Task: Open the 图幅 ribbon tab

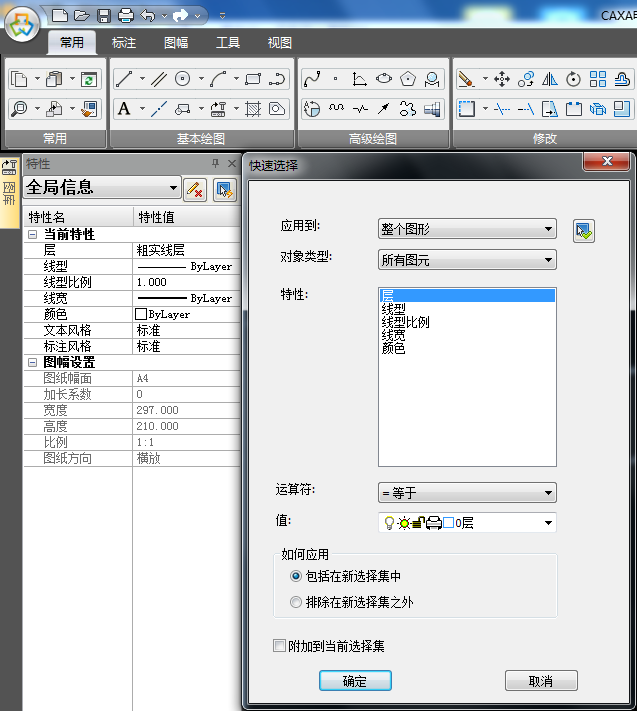Action: click(176, 43)
